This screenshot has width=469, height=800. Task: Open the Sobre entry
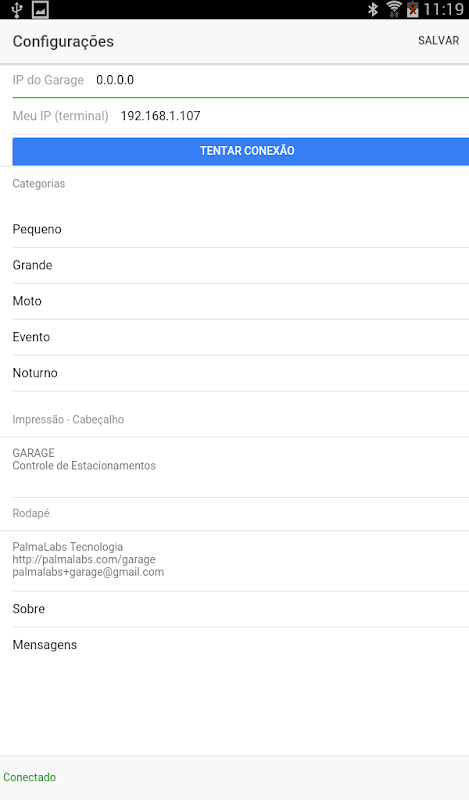click(241, 609)
